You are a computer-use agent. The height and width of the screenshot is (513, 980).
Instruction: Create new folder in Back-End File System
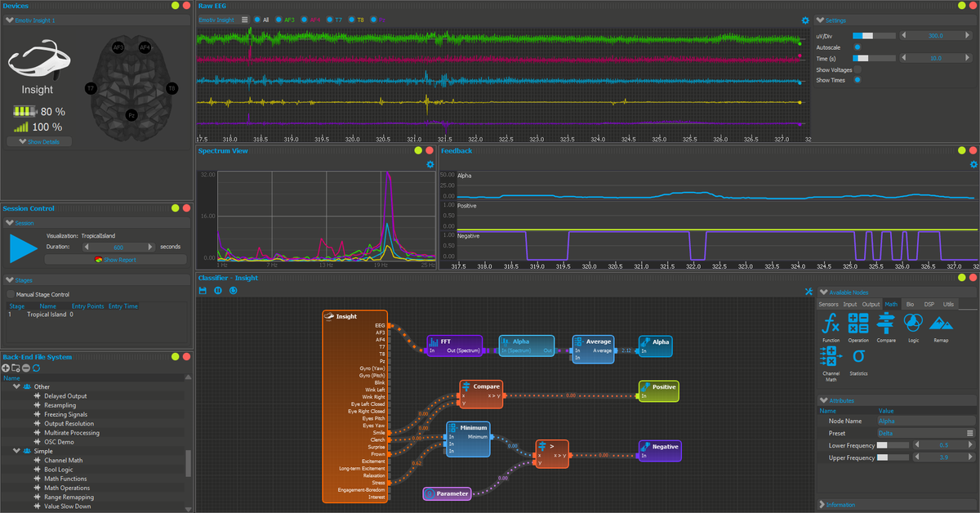(x=16, y=368)
